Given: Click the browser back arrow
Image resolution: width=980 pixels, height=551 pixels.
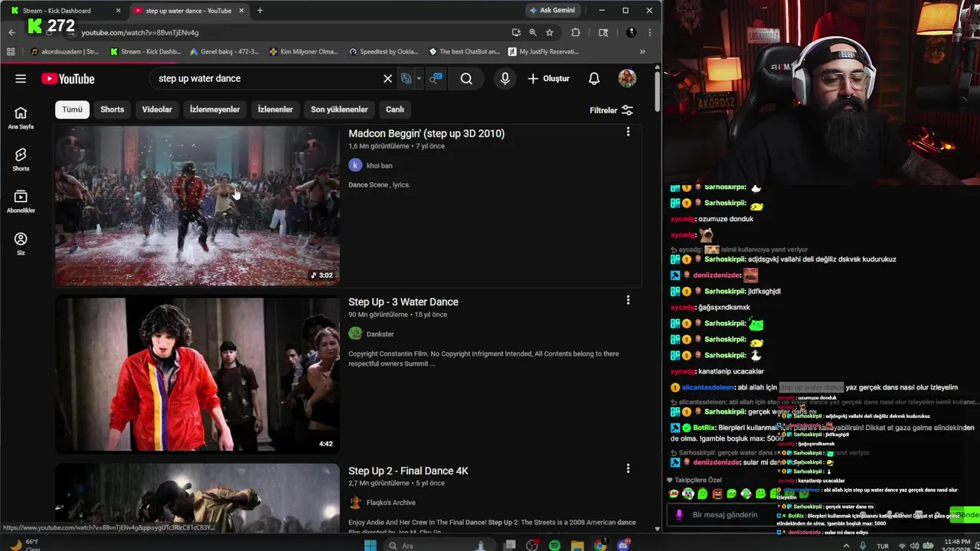Looking at the screenshot, I should coord(11,32).
